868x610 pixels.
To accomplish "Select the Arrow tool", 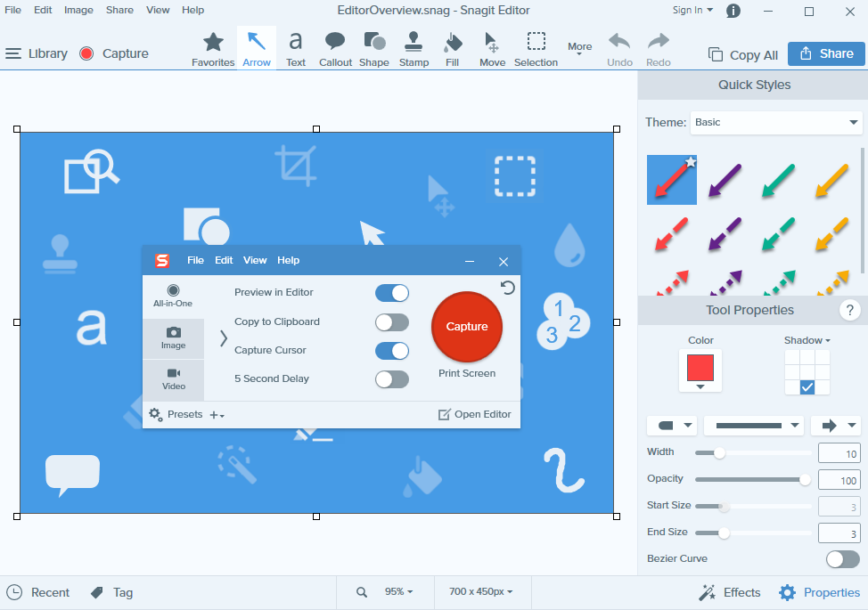I will pyautogui.click(x=257, y=49).
